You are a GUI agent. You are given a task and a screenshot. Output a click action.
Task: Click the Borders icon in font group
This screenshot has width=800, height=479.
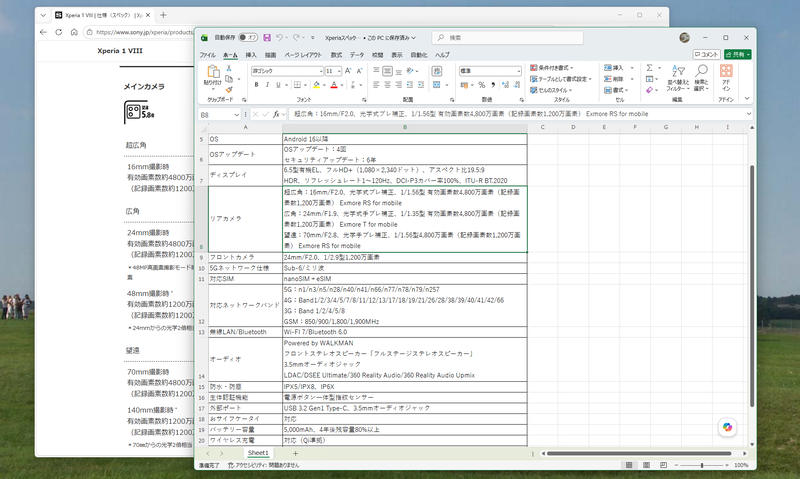[297, 85]
